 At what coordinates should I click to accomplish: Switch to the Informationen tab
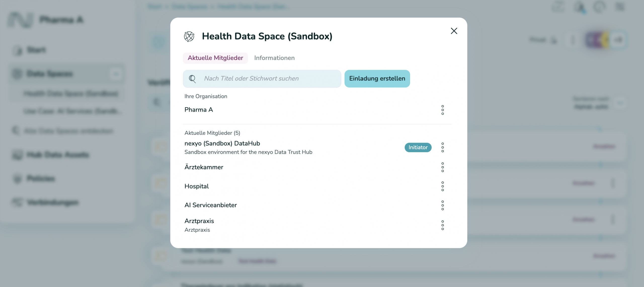[274, 58]
